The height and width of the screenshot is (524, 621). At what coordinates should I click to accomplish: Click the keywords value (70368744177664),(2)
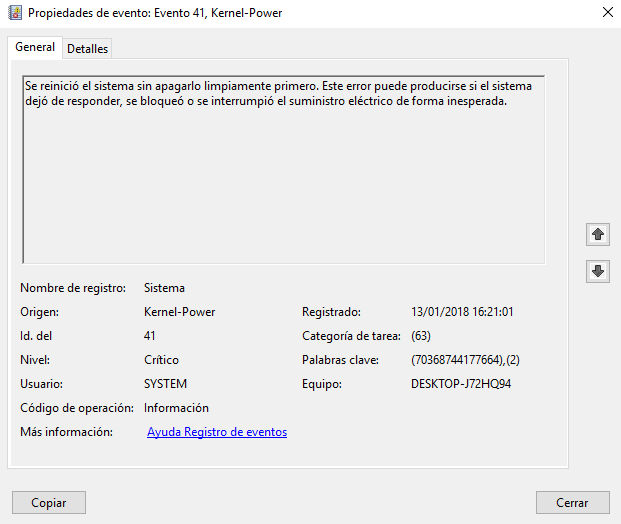click(466, 360)
